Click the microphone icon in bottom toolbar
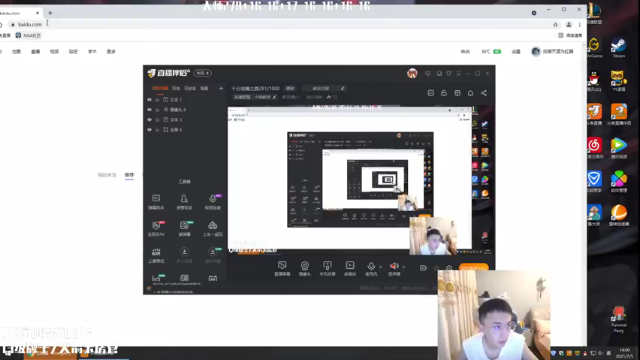This screenshot has width=640, height=360. (x=371, y=269)
